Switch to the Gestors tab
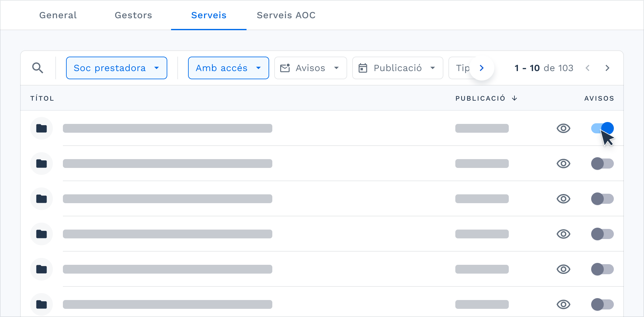Screen dimensions: 644x317 133,15
